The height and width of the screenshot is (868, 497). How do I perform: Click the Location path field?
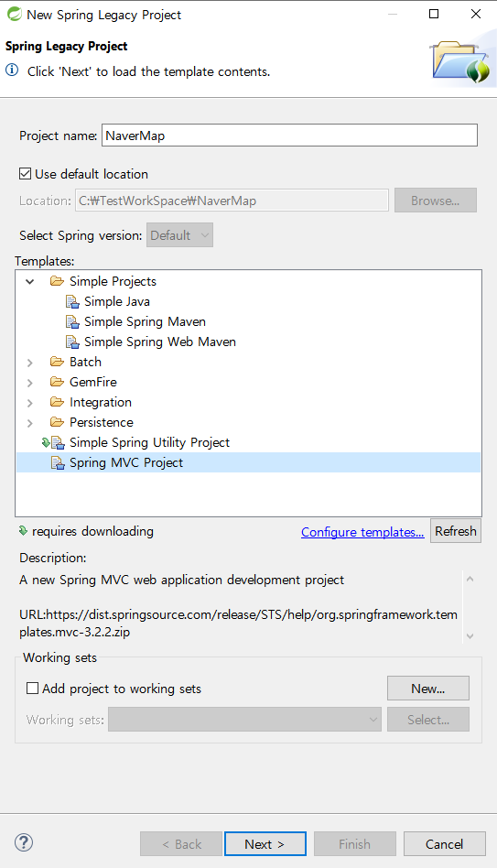pos(232,201)
